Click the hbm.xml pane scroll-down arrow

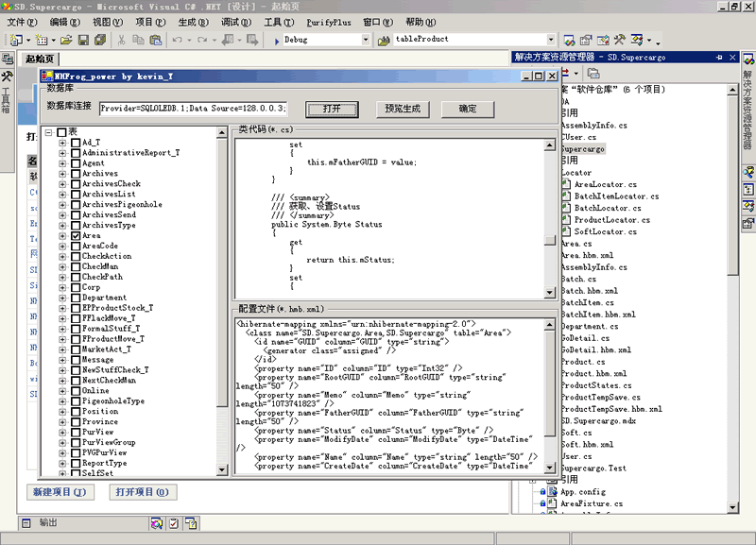550,468
